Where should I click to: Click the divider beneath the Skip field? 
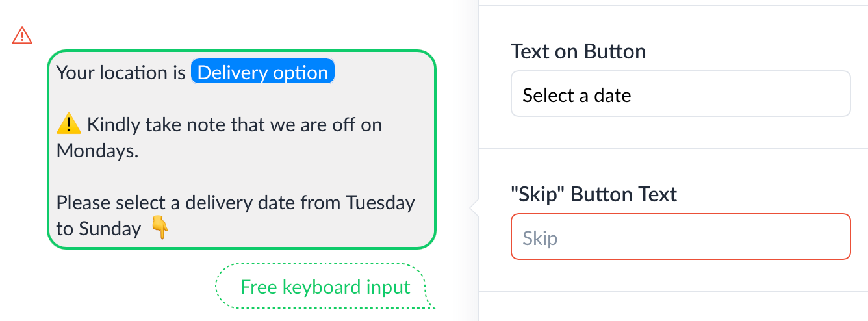pos(673,292)
